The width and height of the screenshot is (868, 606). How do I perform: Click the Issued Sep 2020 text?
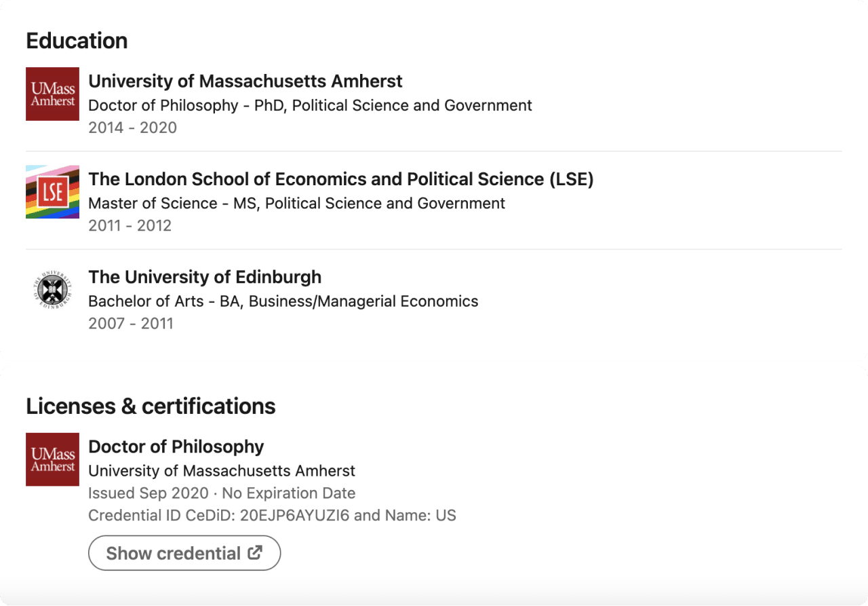146,493
